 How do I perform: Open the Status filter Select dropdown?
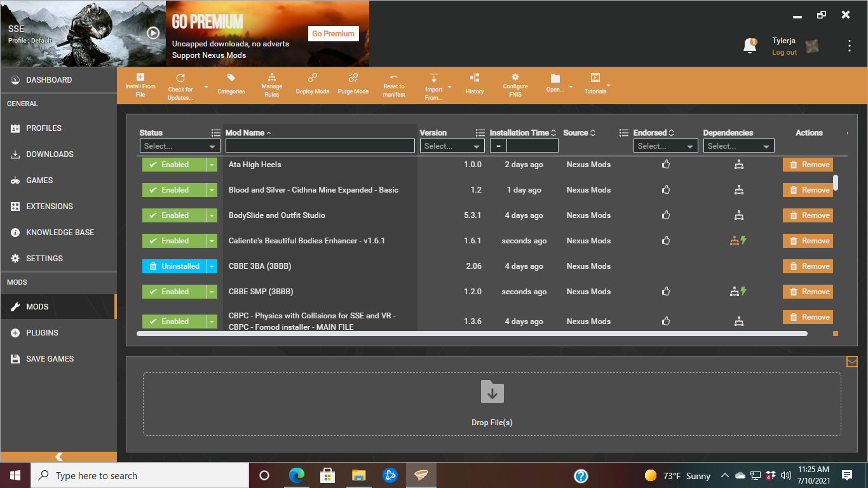pos(180,146)
